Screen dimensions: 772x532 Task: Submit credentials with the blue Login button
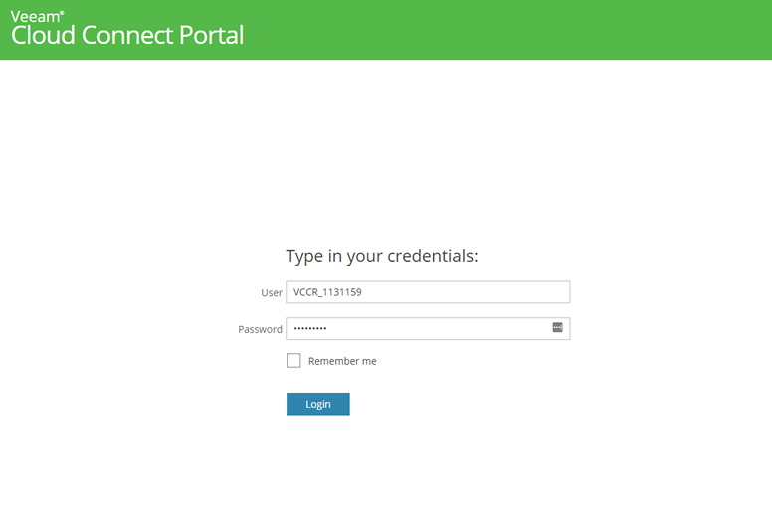tap(318, 404)
